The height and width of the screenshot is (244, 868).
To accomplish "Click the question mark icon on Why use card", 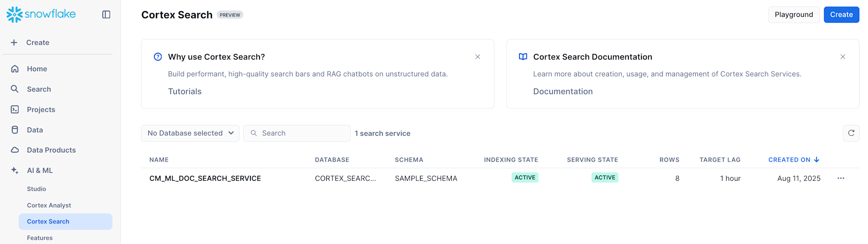I will pos(158,57).
